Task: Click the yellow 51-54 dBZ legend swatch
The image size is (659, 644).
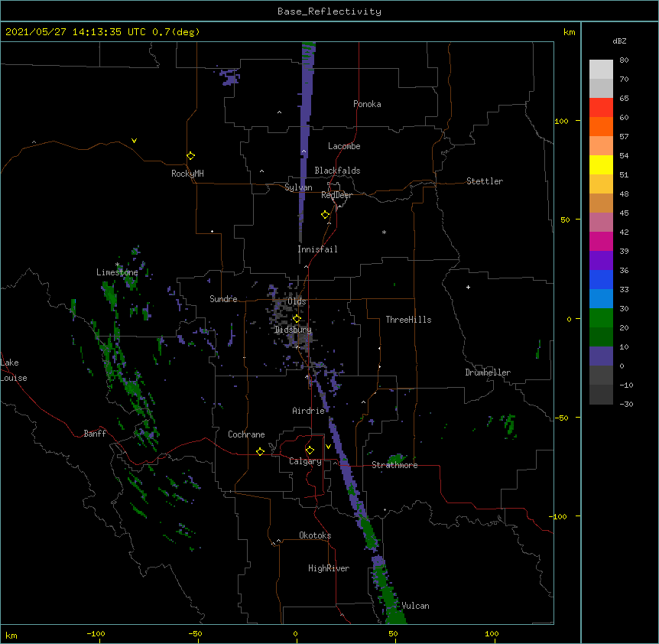Action: pyautogui.click(x=601, y=164)
